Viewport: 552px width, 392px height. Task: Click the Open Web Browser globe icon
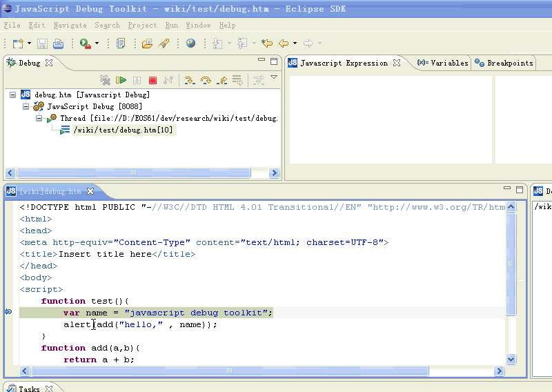[x=190, y=43]
